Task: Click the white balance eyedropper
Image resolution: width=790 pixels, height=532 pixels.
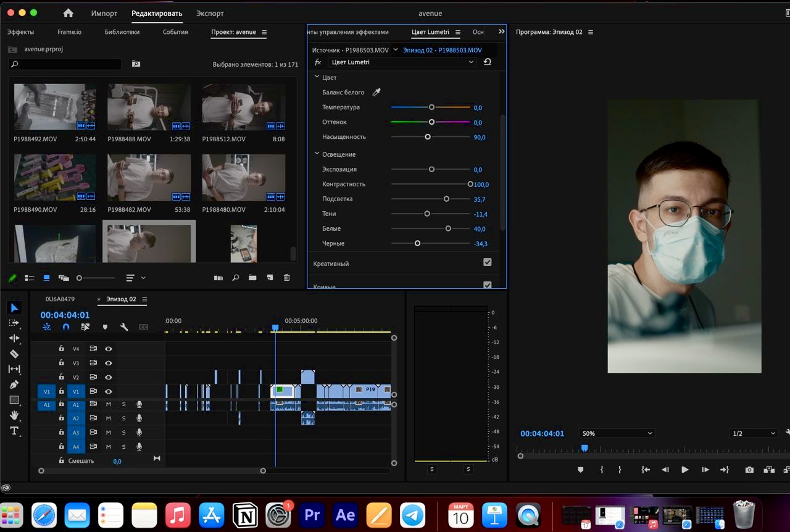Action: [376, 93]
